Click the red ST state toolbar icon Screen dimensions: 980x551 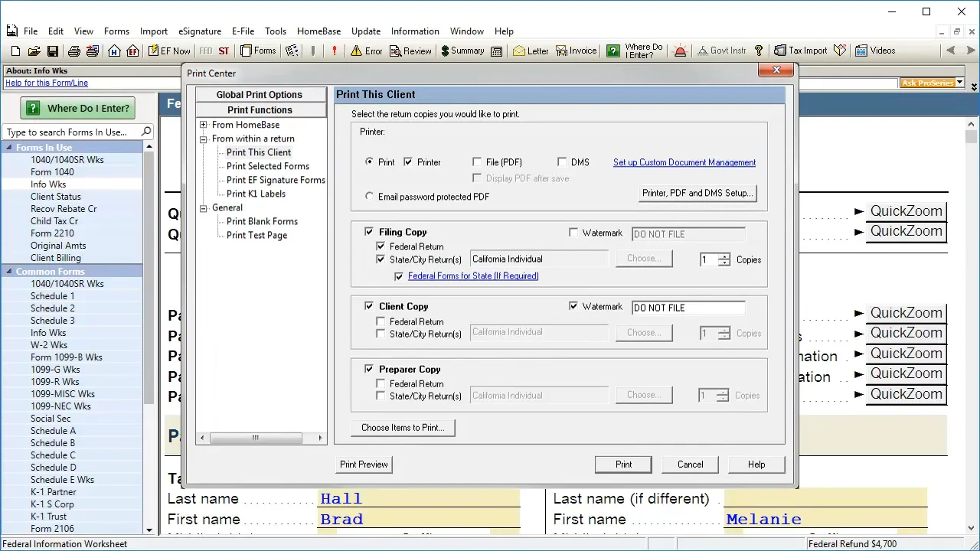[x=224, y=51]
